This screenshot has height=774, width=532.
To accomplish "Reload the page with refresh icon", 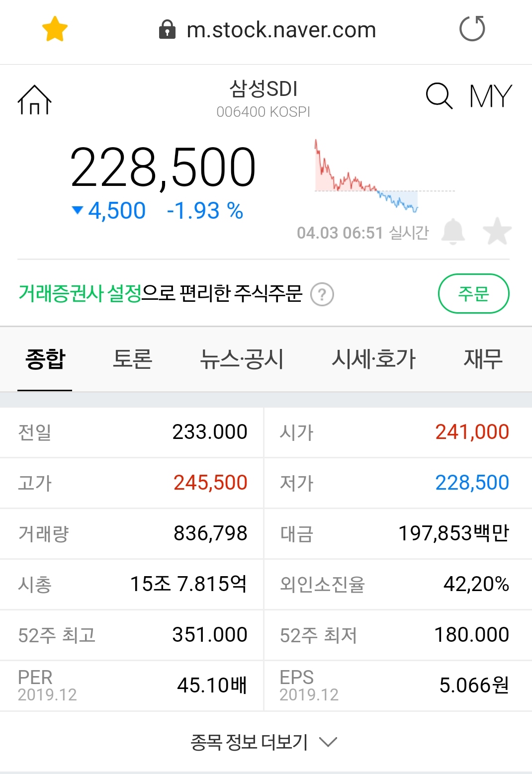I will pyautogui.click(x=472, y=29).
